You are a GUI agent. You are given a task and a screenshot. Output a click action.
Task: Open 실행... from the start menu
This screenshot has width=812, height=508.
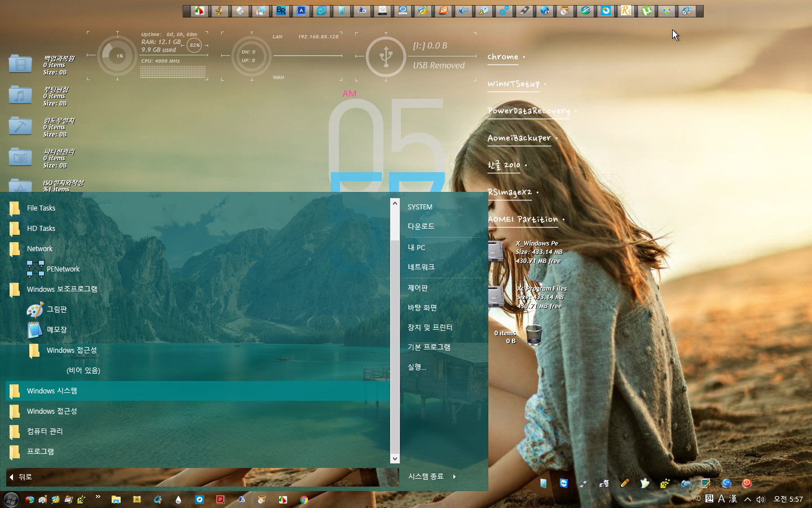(417, 367)
